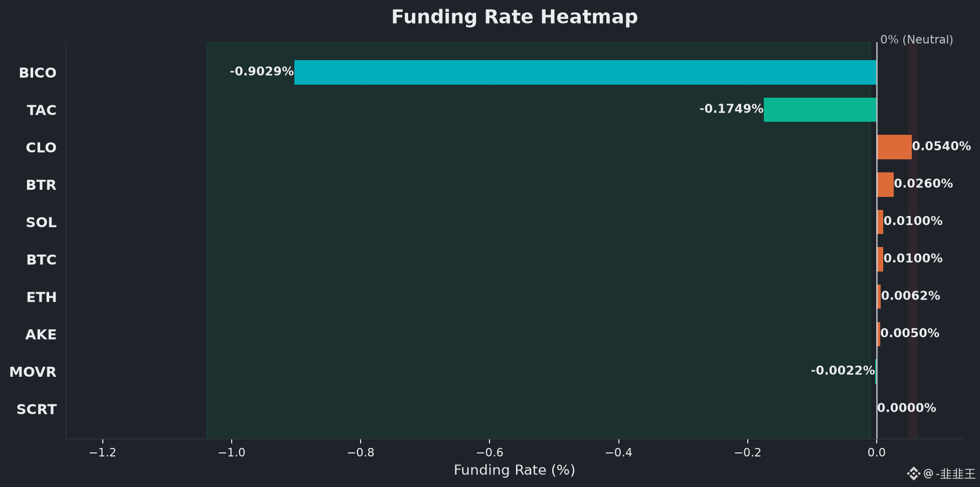Viewport: 980px width, 487px height.
Task: Click the 0% (Neutral) annotation
Action: click(x=917, y=40)
